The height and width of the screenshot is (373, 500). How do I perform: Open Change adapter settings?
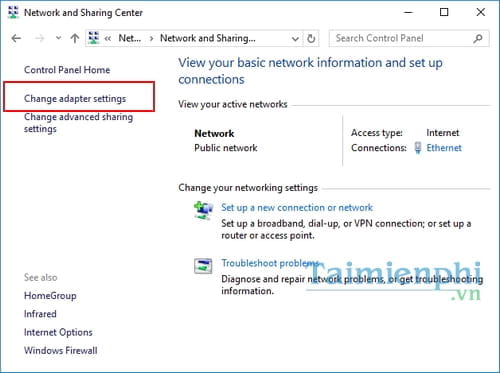coord(75,98)
